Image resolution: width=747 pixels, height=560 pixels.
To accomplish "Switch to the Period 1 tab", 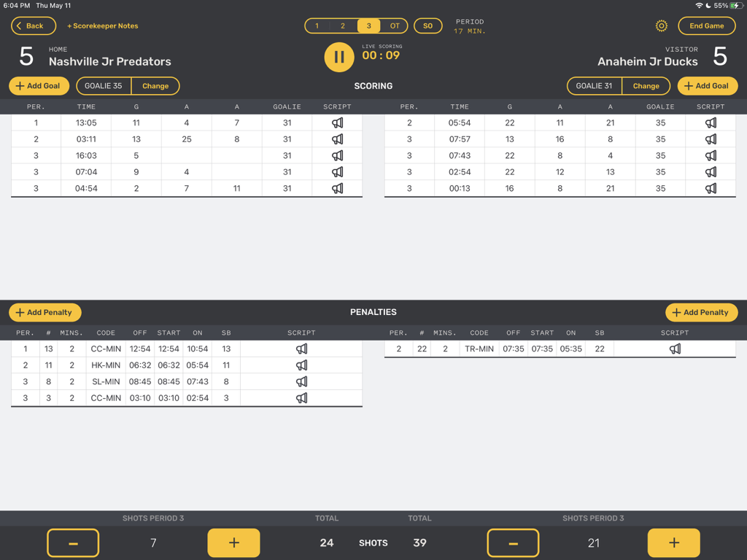I will click(x=317, y=26).
